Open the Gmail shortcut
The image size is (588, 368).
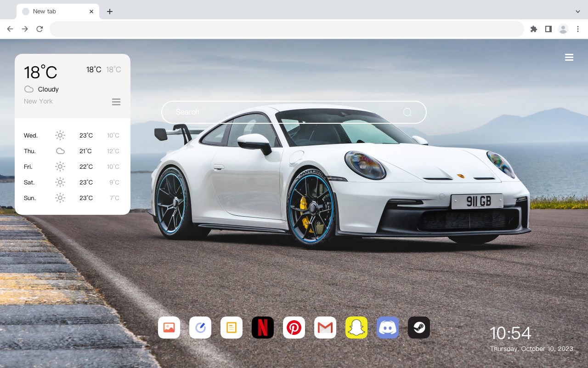(325, 328)
